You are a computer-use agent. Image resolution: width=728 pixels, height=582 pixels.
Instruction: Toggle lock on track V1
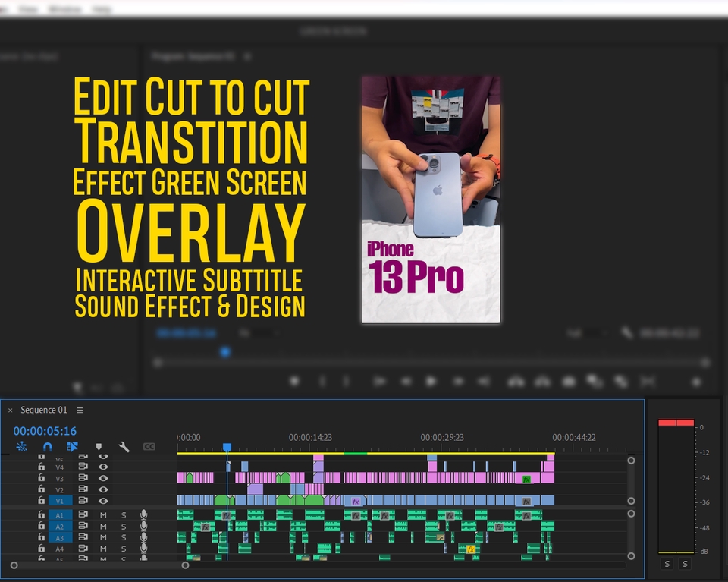click(41, 501)
